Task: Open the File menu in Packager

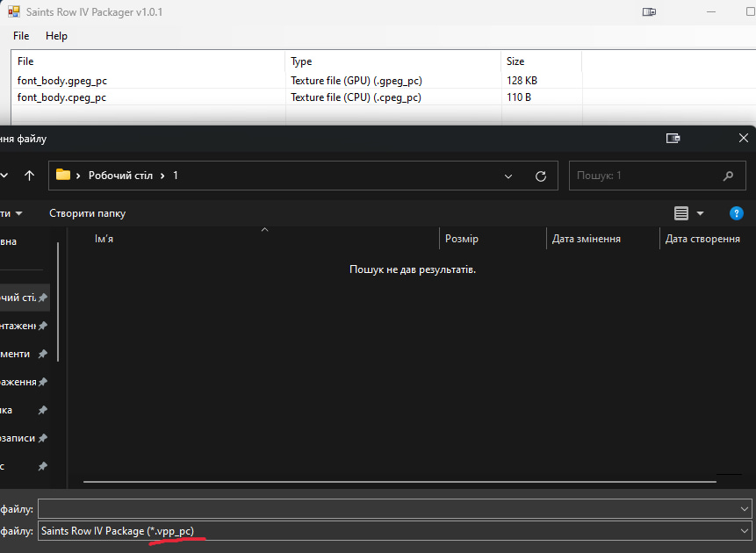Action: point(21,36)
